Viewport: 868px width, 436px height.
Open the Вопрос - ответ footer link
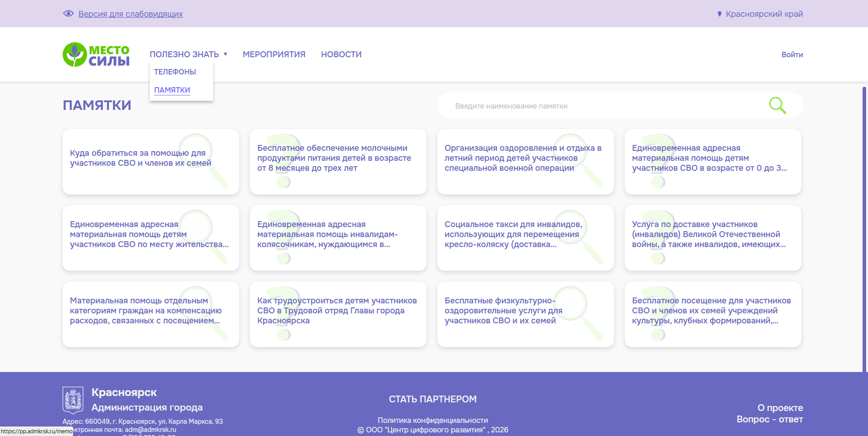(770, 419)
